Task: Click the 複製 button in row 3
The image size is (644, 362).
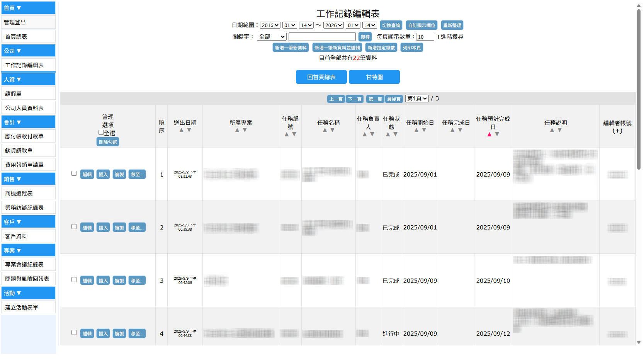Action: click(119, 280)
